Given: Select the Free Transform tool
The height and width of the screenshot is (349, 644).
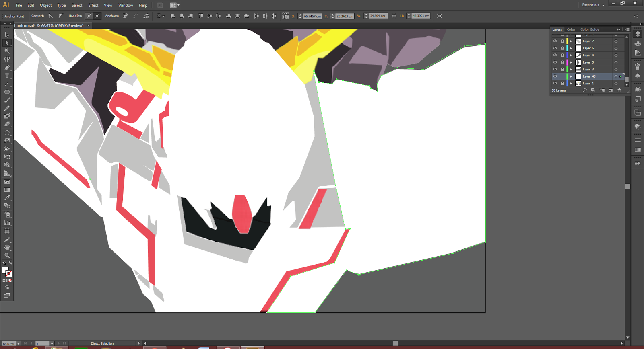Looking at the screenshot, I should [x=7, y=157].
